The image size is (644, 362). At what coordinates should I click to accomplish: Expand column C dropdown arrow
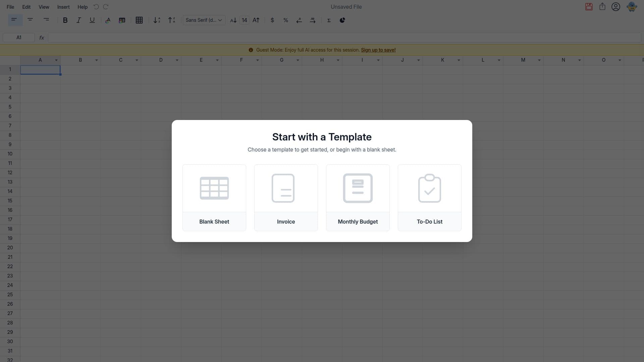tap(137, 60)
